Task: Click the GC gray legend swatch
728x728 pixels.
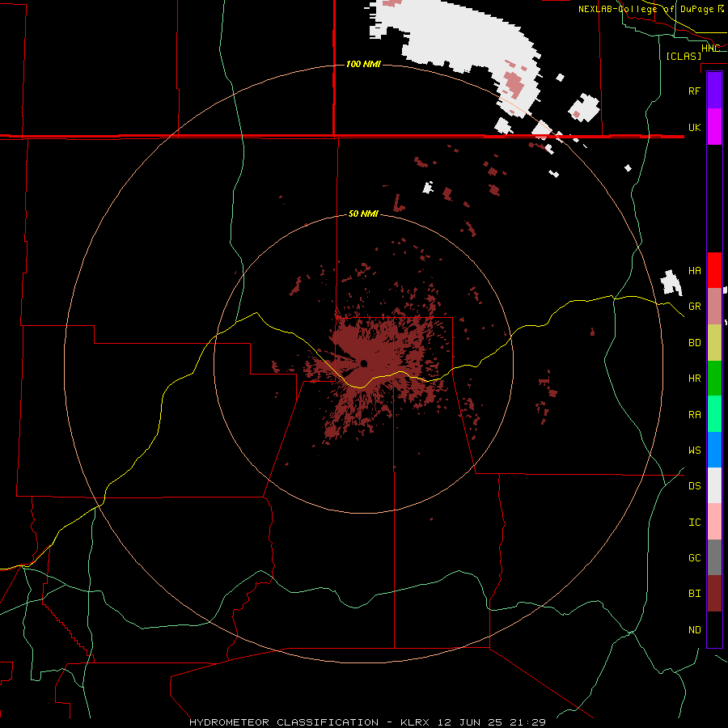Action: coord(714,557)
